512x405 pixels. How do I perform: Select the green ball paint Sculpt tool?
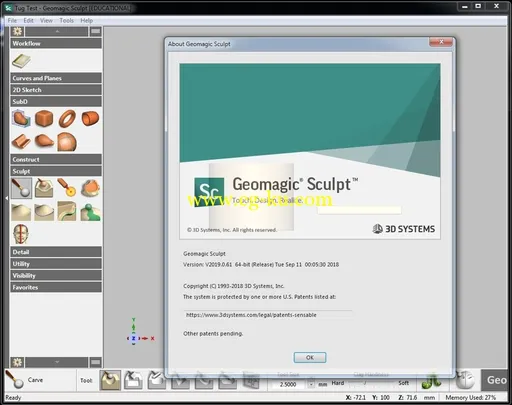(90, 212)
